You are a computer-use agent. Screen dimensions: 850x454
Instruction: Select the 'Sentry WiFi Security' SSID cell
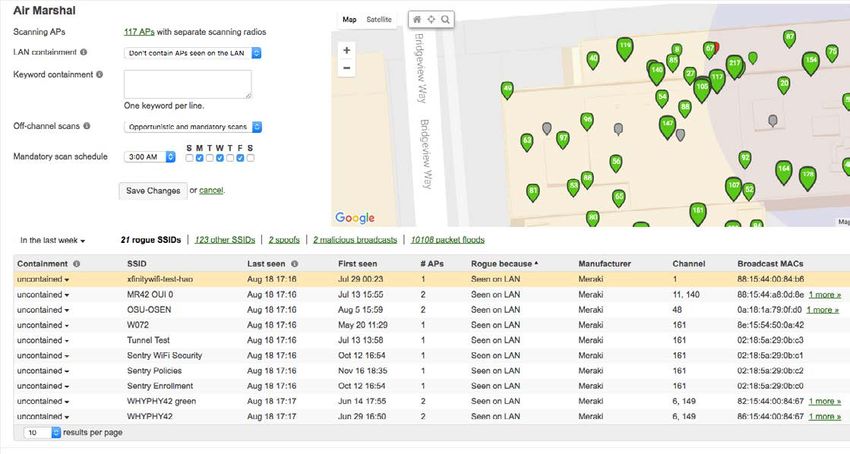pyautogui.click(x=164, y=355)
